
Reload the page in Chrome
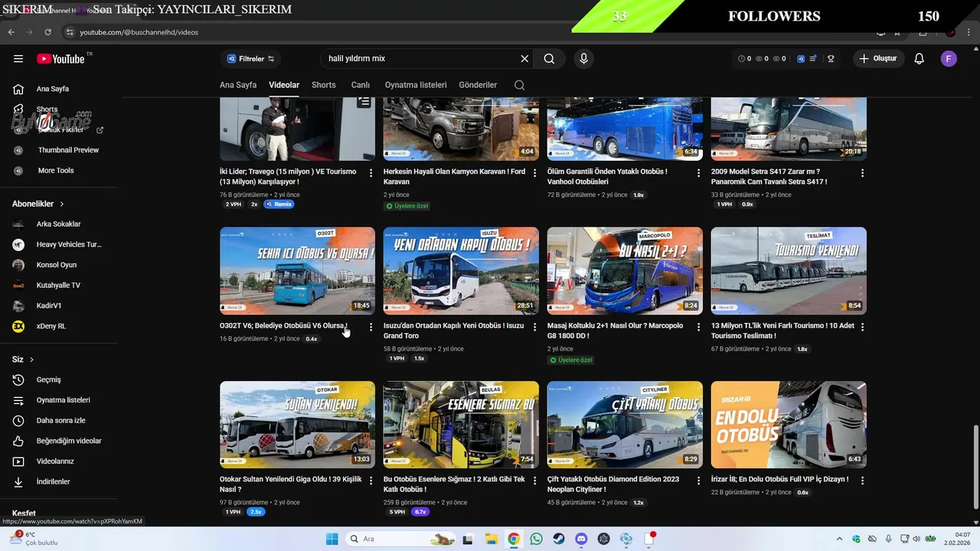coord(47,32)
